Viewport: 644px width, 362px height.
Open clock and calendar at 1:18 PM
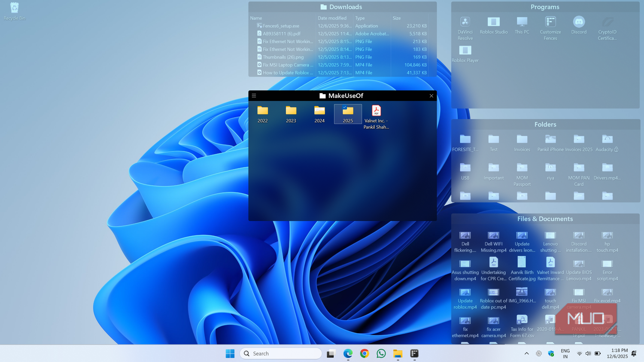617,353
